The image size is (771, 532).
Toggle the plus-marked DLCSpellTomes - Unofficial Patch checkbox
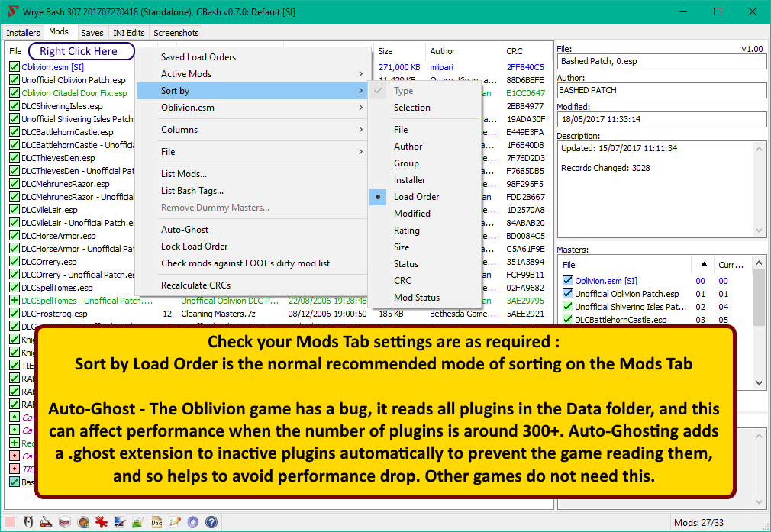tap(15, 301)
